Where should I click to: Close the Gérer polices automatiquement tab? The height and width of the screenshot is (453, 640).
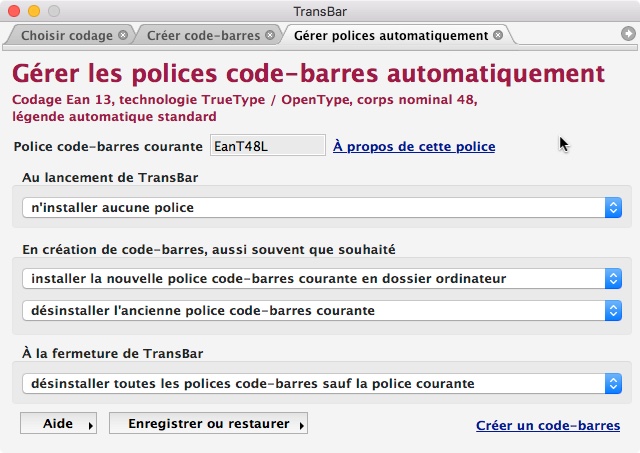[497, 35]
